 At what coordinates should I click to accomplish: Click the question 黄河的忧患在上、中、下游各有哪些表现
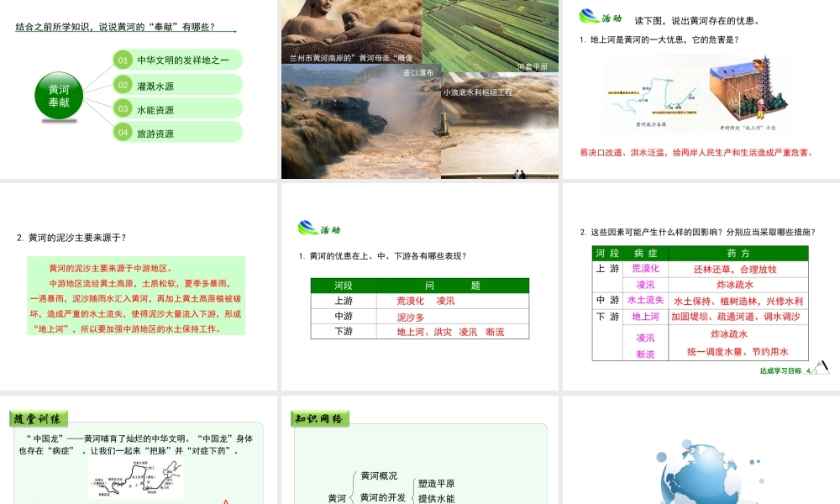click(x=382, y=256)
